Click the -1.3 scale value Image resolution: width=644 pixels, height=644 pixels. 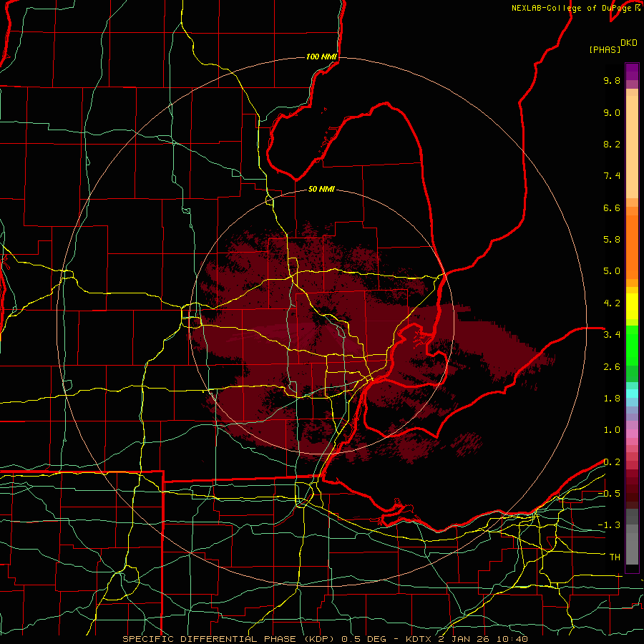pos(609,525)
